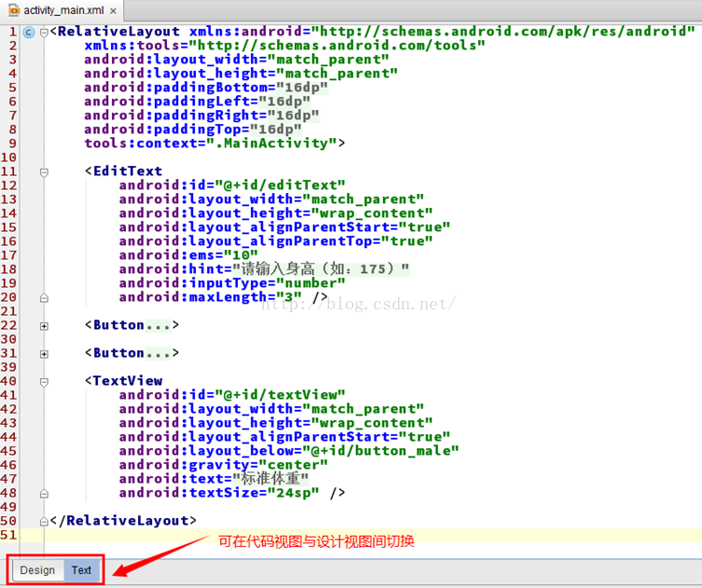The image size is (702, 588).
Task: Click the maxLength "3" value
Action: [289, 297]
